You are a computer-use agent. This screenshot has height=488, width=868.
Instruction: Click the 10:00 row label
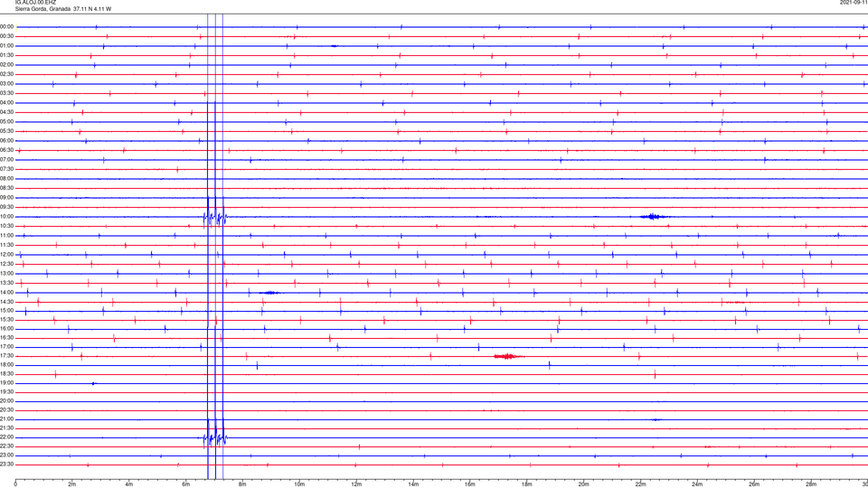[6, 217]
